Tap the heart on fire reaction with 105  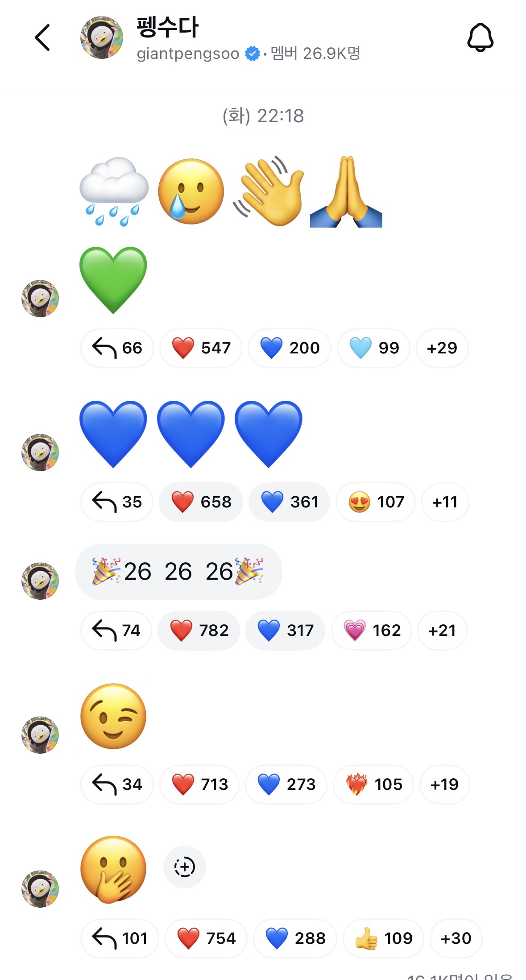click(x=374, y=784)
